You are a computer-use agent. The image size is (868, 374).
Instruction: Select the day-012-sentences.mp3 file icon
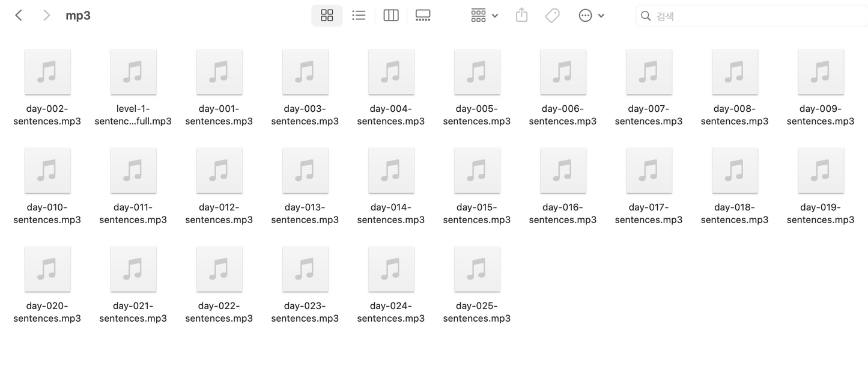[x=219, y=171]
